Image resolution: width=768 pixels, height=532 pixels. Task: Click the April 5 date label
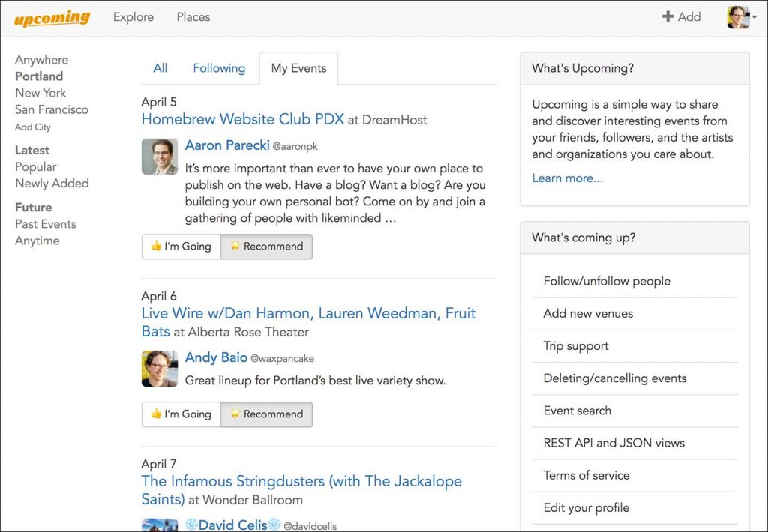[x=159, y=102]
